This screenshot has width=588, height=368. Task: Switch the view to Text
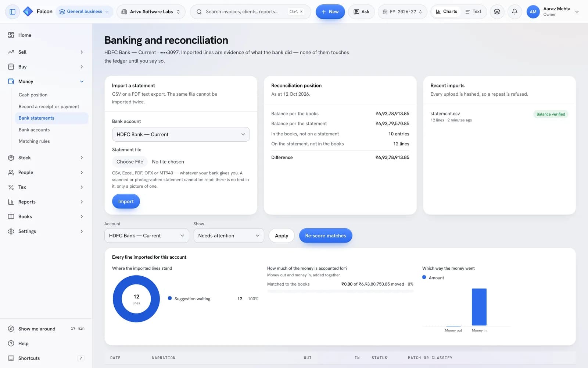click(x=473, y=11)
